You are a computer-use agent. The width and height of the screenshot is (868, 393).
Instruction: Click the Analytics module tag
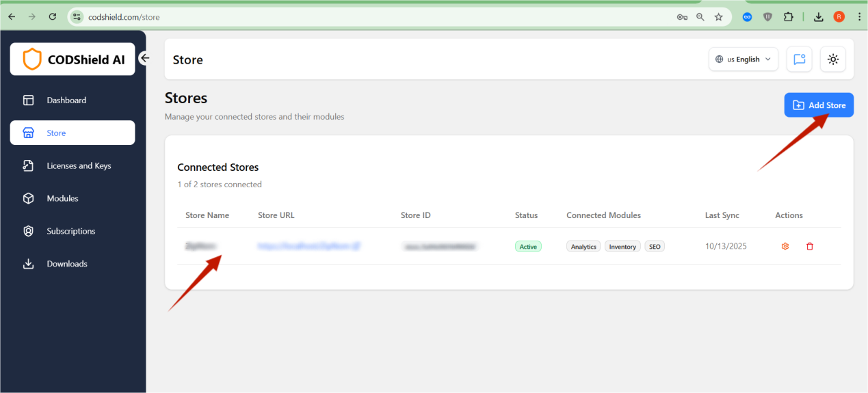(583, 247)
